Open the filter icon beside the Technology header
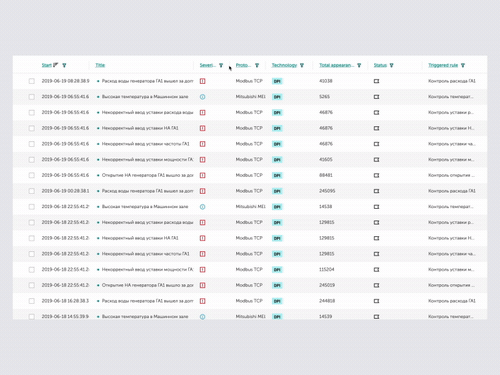The height and width of the screenshot is (375, 500). pyautogui.click(x=302, y=65)
